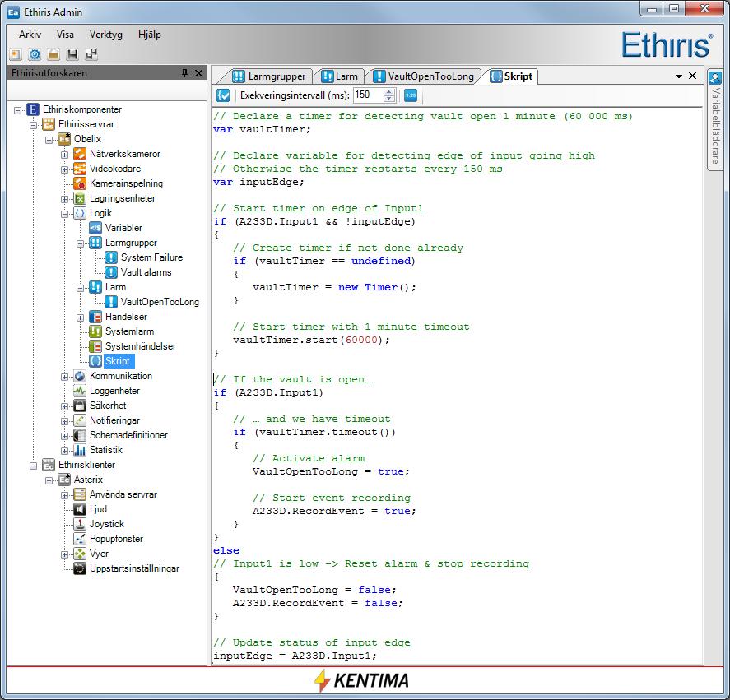Select Notifieringar in the tree
The width and height of the screenshot is (730, 700).
tap(114, 421)
